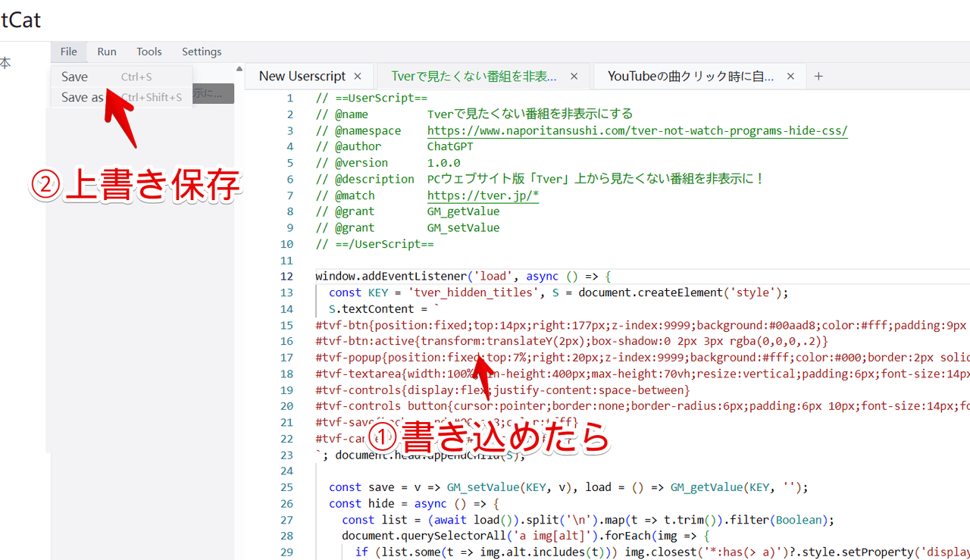
Task: Close the New Userscript tab
Action: (x=358, y=77)
